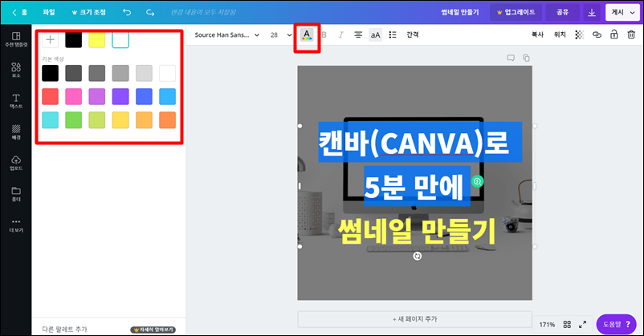The image size is (644, 336).
Task: Open the More (더보기) sidebar panel
Action: [x=16, y=225]
